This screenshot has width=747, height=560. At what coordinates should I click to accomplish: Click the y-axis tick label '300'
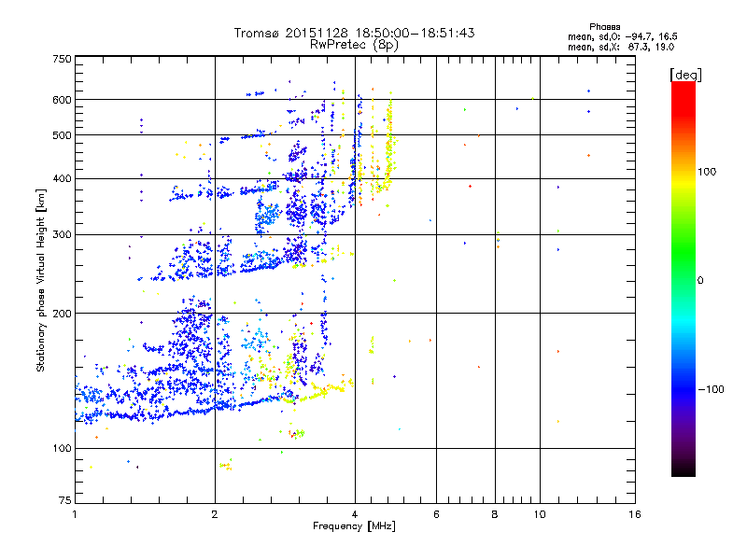click(x=62, y=235)
